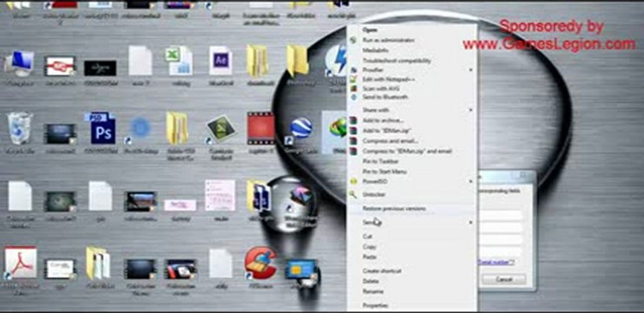Select the Photoshop PSD file icon
644x313 pixels.
point(100,129)
